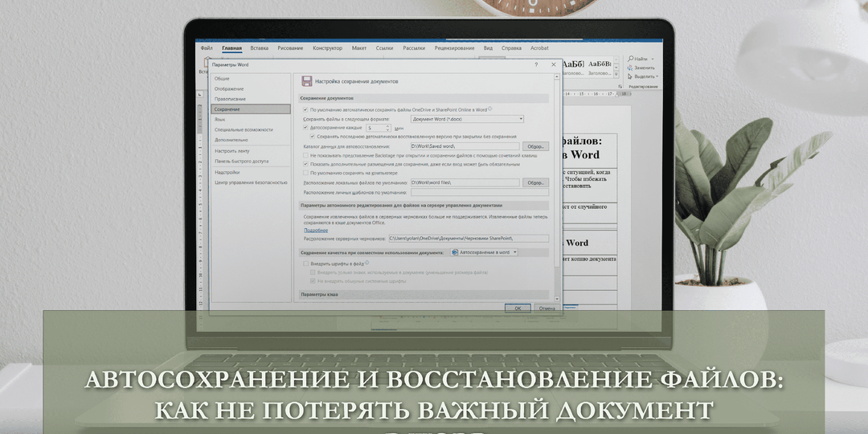Click Отмена button in options dialog
This screenshot has height=434, width=868.
547,308
